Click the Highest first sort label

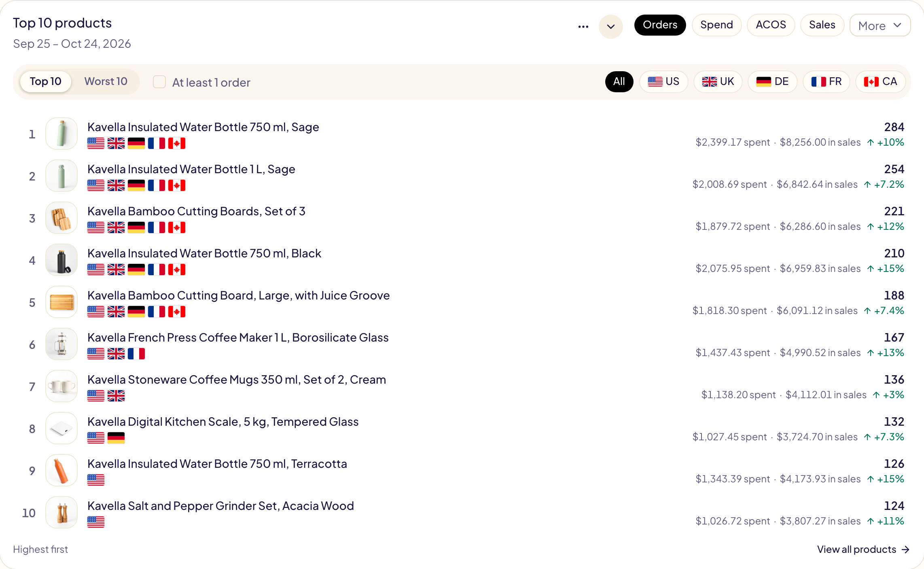coord(40,549)
